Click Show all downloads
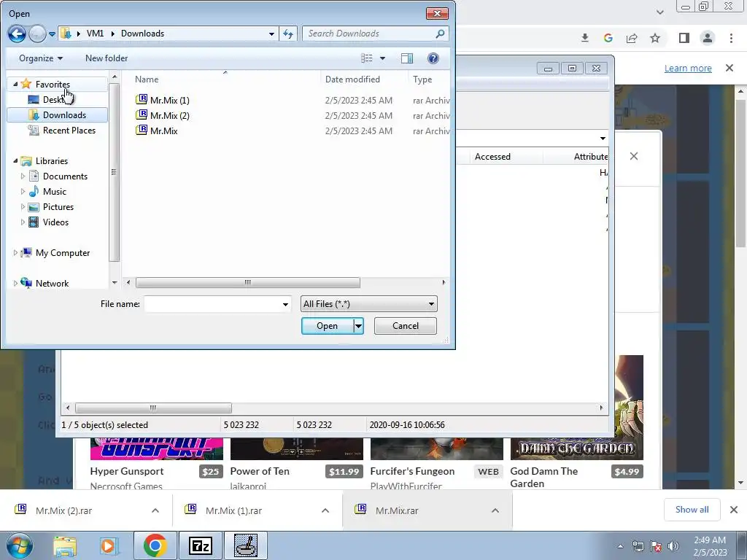 tap(692, 510)
